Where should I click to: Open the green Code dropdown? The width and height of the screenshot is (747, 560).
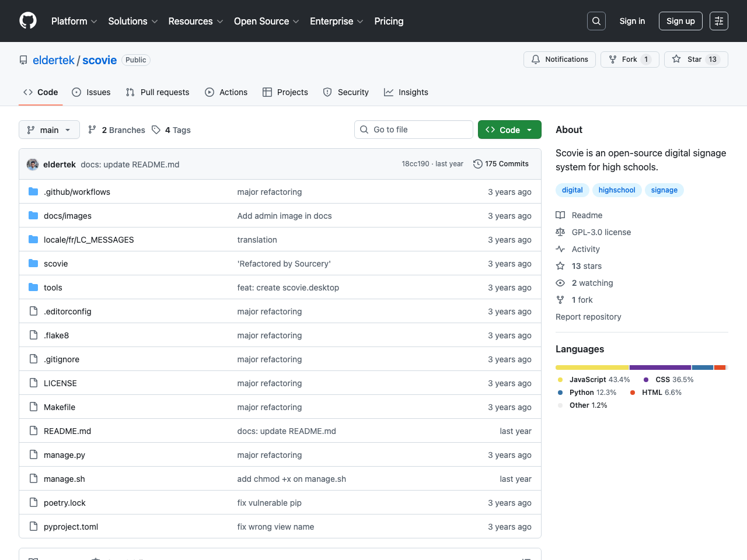pos(509,130)
